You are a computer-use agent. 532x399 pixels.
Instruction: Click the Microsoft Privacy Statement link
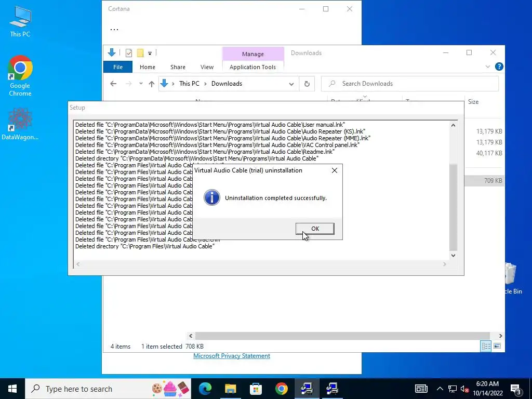(x=232, y=355)
